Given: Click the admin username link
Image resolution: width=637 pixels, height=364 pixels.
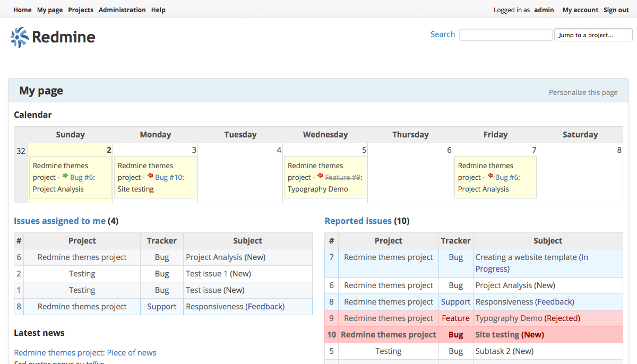Looking at the screenshot, I should click(544, 10).
